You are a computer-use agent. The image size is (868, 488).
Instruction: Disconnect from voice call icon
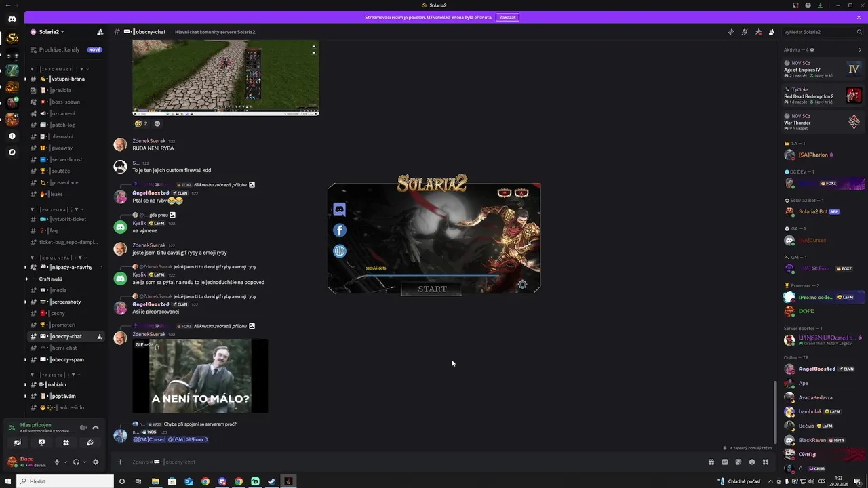point(96,428)
